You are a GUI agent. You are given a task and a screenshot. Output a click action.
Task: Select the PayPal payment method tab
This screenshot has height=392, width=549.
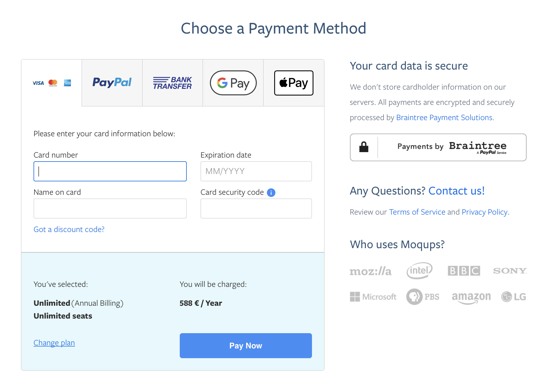[112, 83]
